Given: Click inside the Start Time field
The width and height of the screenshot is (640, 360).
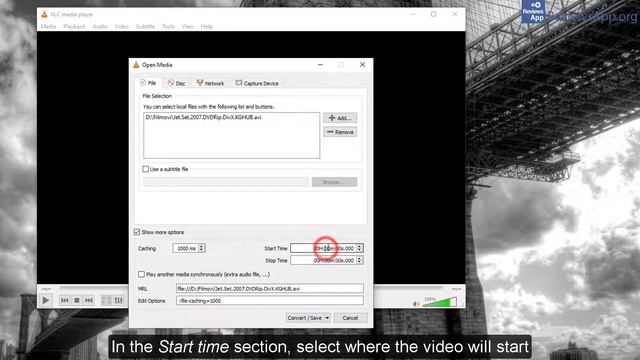Looking at the screenshot, I should (x=323, y=248).
